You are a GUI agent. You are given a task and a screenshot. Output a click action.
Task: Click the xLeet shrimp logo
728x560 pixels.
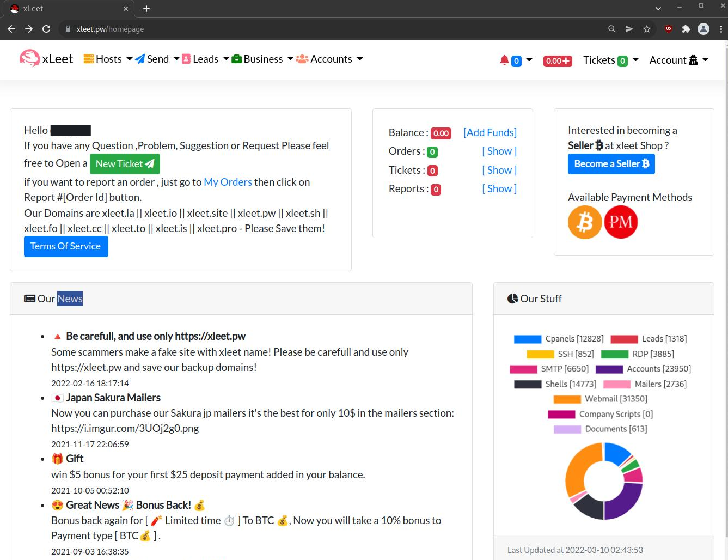29,58
